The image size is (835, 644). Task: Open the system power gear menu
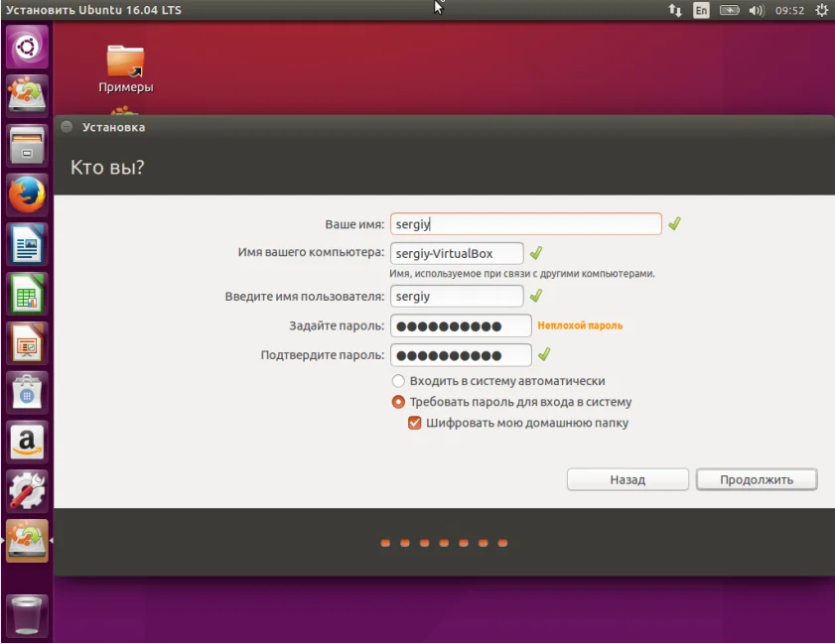(822, 10)
